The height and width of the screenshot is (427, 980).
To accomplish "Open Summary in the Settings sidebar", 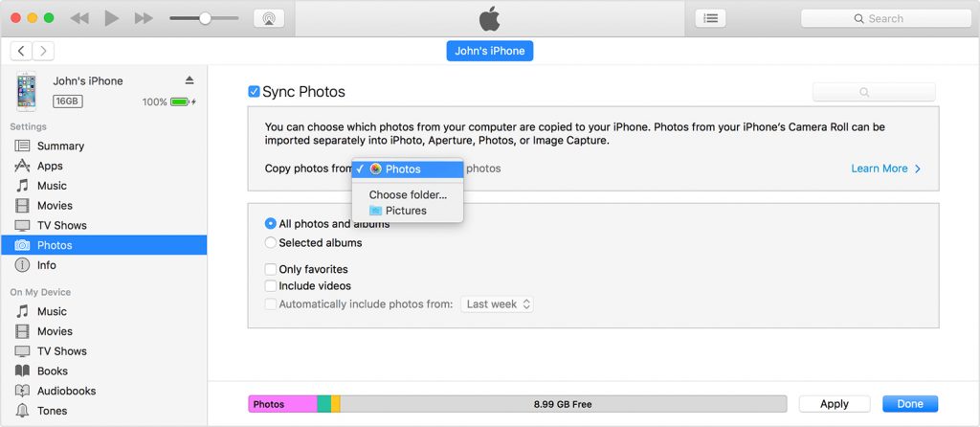I will [x=60, y=146].
